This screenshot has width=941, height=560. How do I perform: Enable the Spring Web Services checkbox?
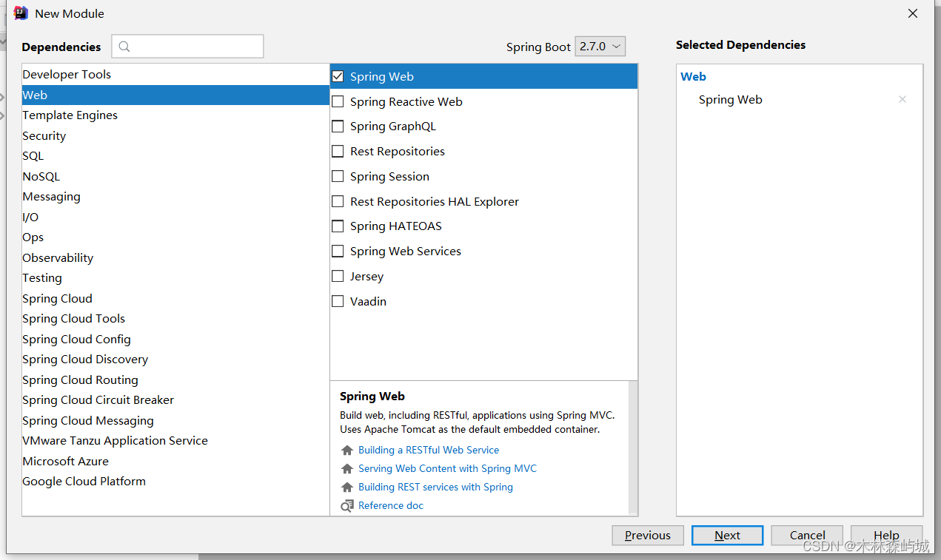click(338, 252)
